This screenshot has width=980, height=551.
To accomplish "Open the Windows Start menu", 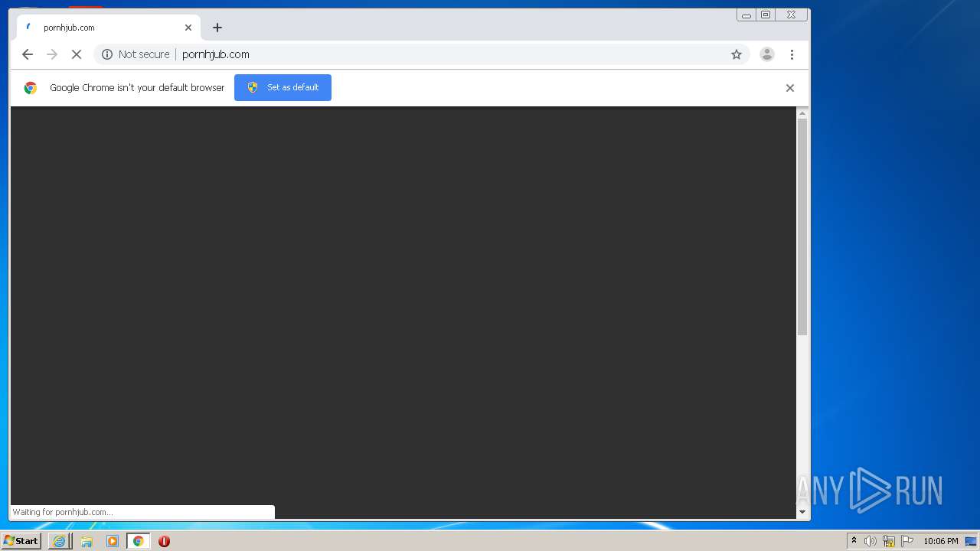I will (x=21, y=541).
